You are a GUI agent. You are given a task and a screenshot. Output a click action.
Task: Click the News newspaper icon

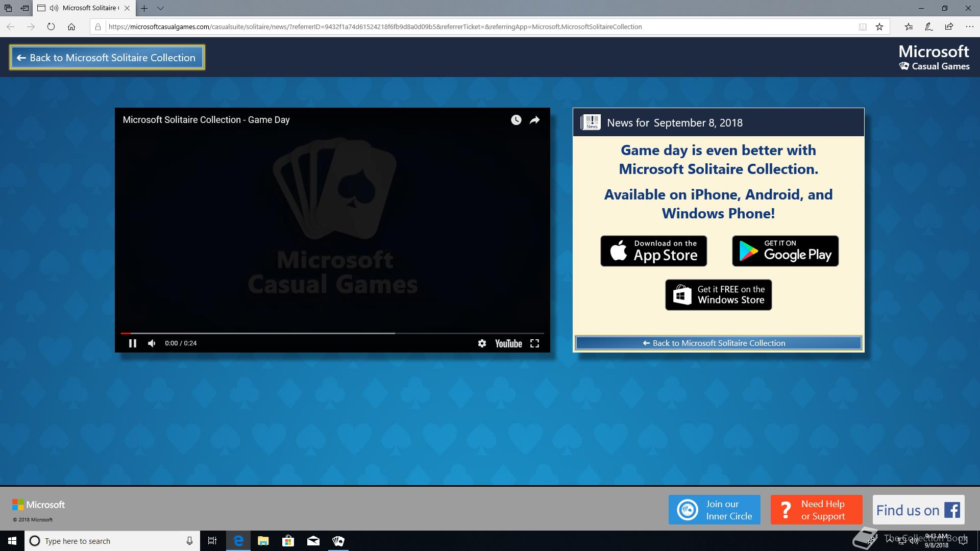(x=591, y=122)
